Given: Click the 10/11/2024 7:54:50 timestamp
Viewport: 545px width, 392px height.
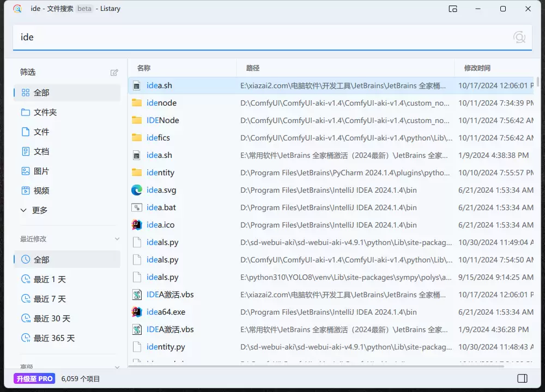Looking at the screenshot, I should coord(496,260).
